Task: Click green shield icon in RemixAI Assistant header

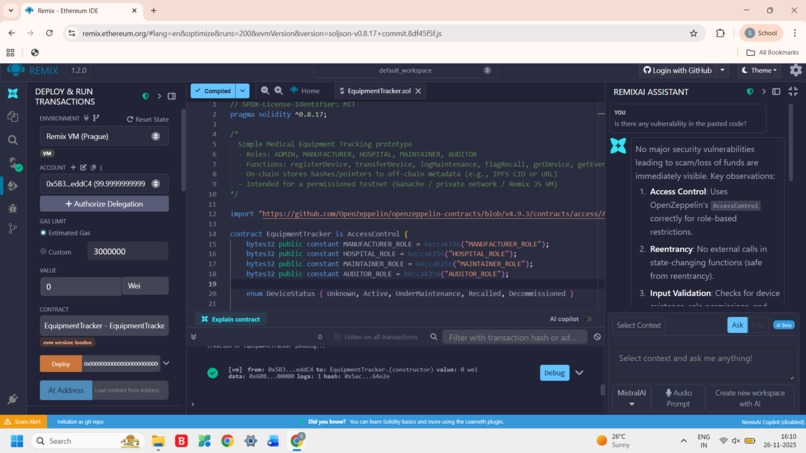Action: point(750,92)
